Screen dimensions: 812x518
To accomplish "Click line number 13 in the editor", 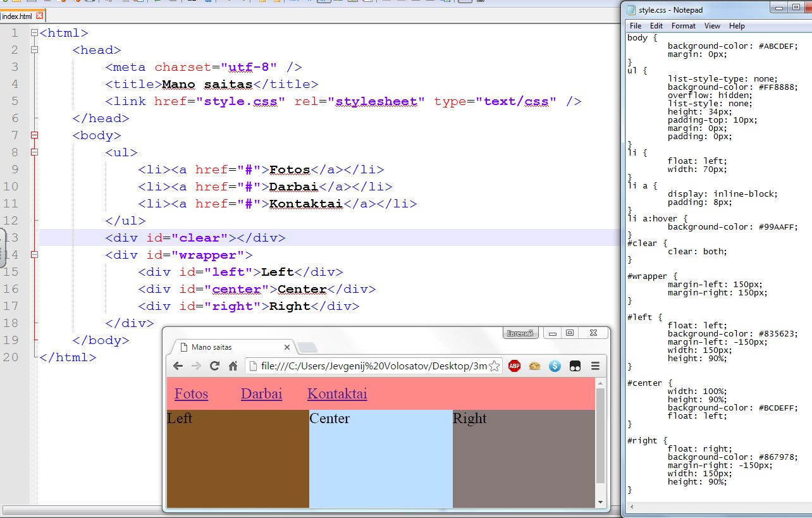I will point(11,238).
